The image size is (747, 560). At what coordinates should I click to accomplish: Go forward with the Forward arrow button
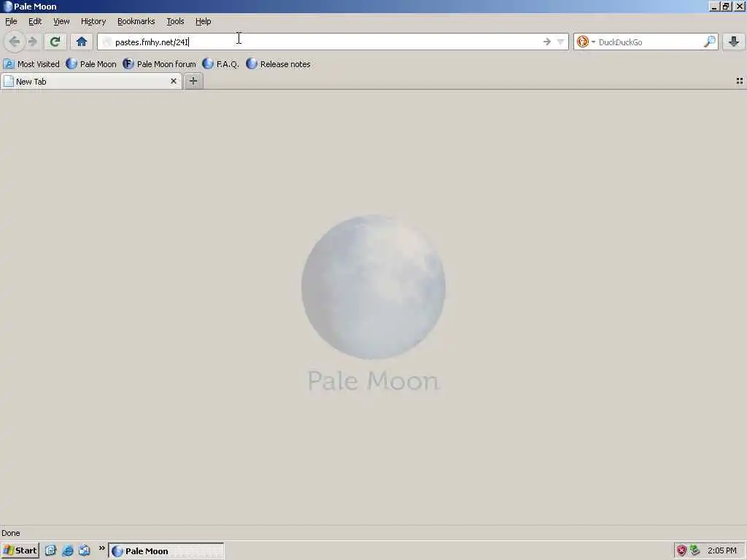tap(32, 42)
